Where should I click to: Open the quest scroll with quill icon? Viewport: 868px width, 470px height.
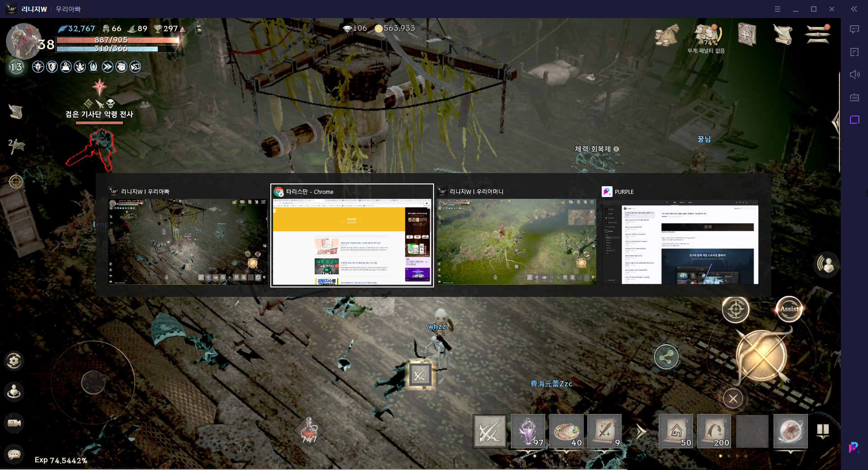pos(783,34)
